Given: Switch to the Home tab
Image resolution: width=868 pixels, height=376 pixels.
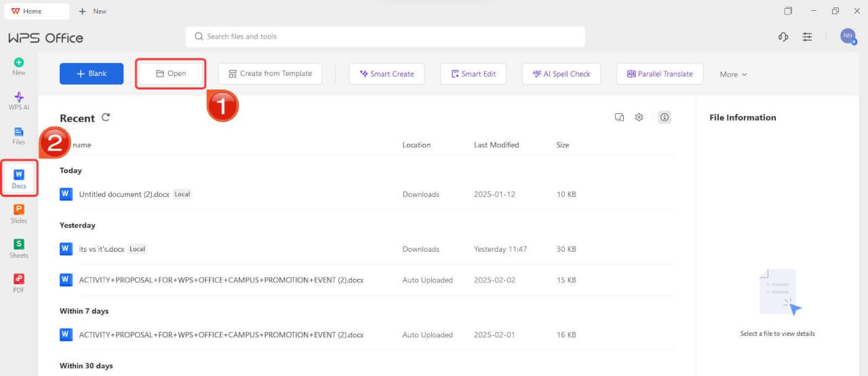Looking at the screenshot, I should pos(35,11).
